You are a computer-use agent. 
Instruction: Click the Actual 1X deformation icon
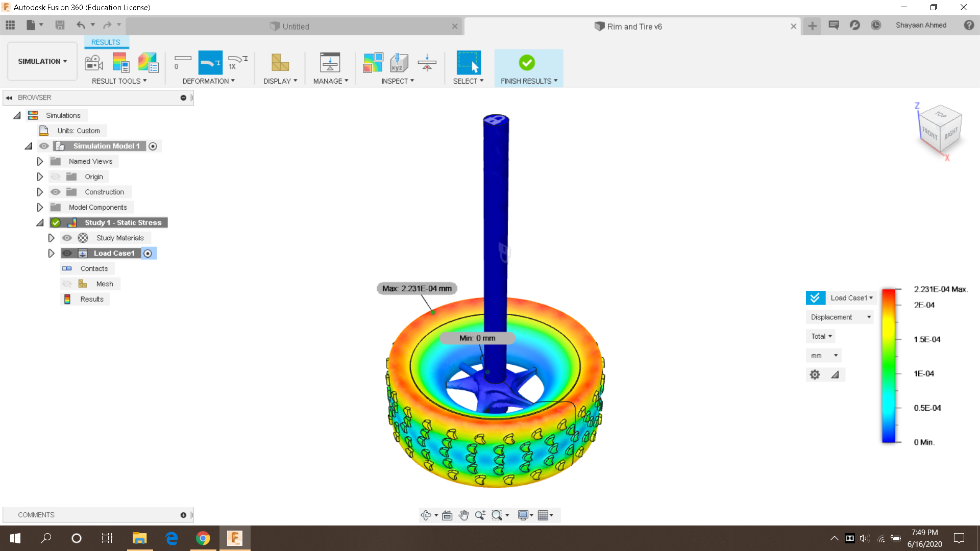(237, 63)
